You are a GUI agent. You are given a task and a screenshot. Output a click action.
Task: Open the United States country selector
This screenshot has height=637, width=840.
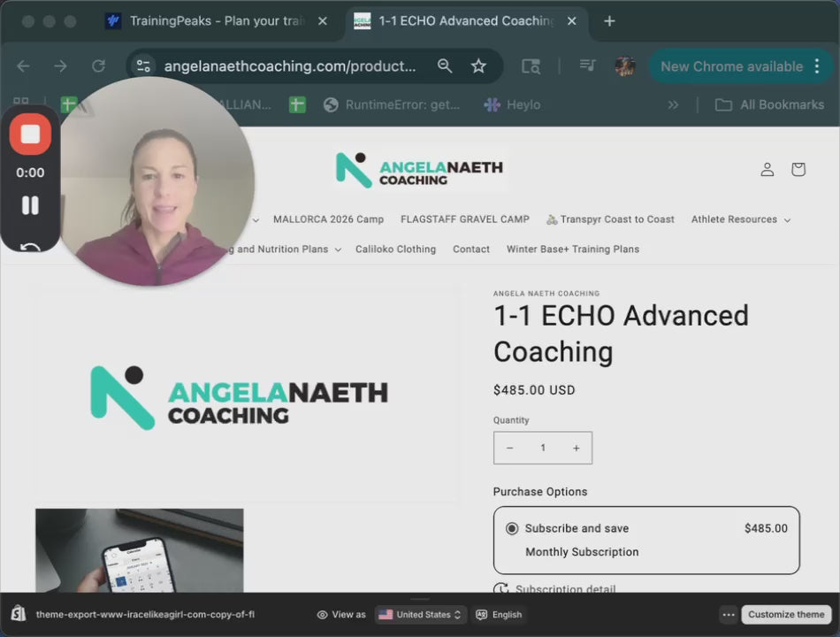(421, 615)
